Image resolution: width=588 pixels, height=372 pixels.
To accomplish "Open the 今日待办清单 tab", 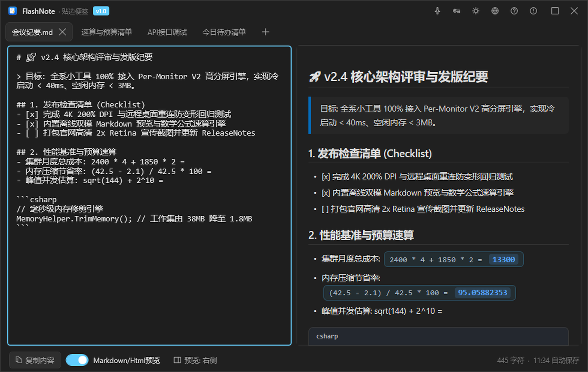I will [x=224, y=32].
